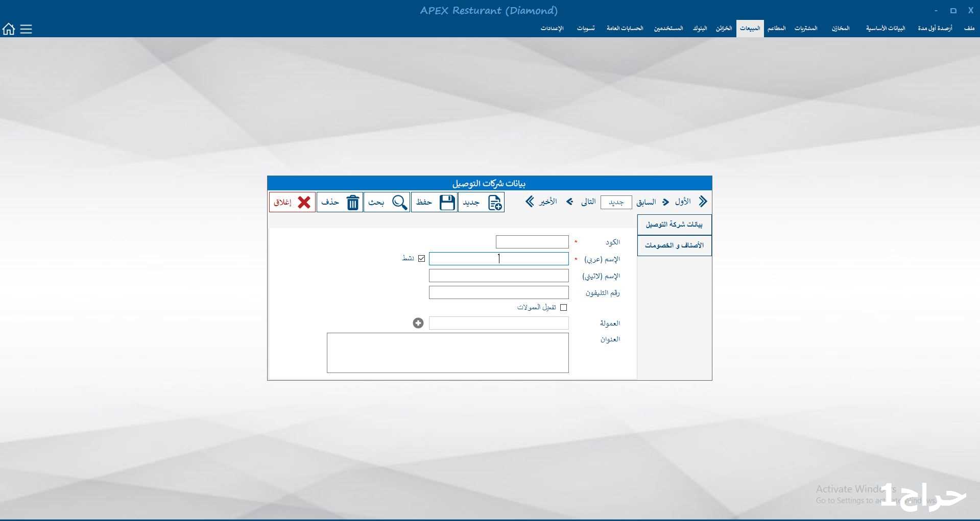Go to first record (الأول) double arrow

pyautogui.click(x=703, y=202)
